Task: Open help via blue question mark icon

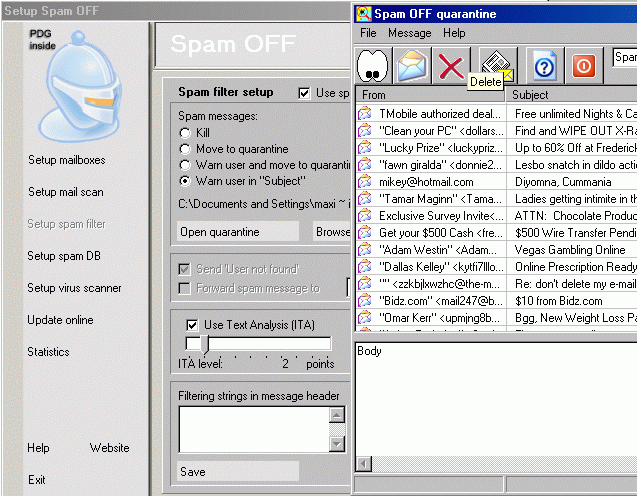Action: pos(544,66)
